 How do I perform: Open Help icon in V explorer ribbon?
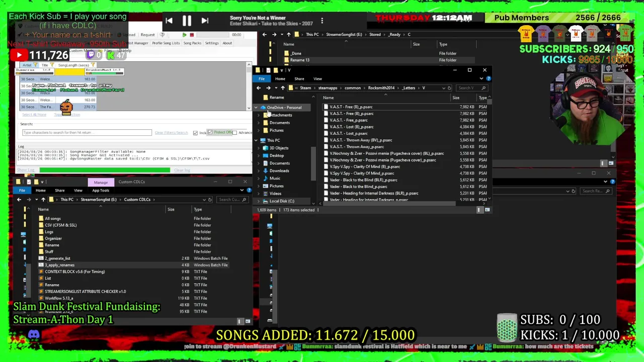[x=489, y=78]
